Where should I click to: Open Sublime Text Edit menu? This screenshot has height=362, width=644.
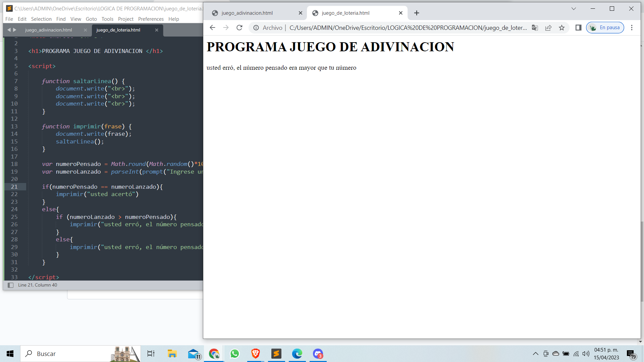click(22, 19)
